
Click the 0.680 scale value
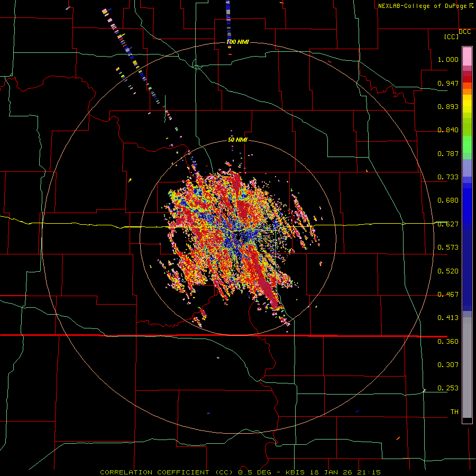click(448, 200)
